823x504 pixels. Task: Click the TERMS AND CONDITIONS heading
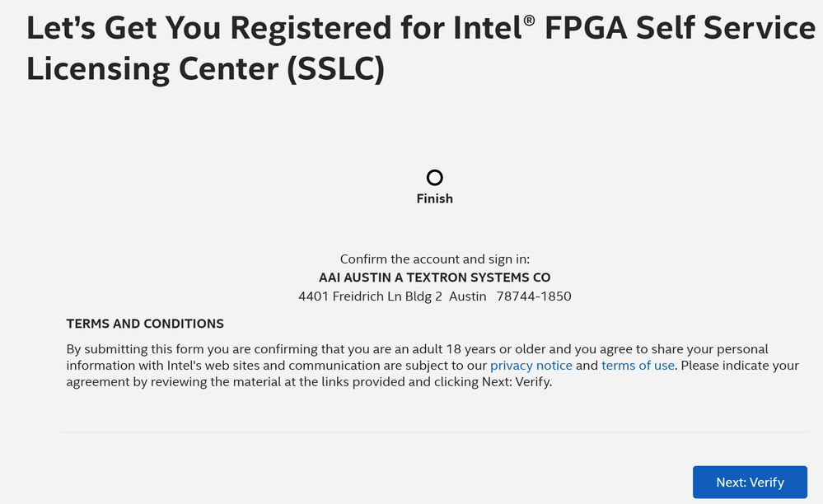pos(145,324)
